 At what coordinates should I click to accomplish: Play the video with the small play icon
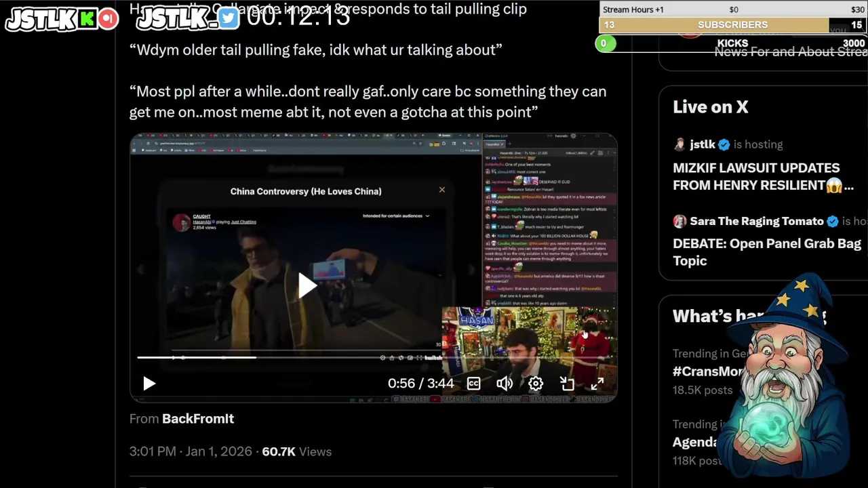149,384
